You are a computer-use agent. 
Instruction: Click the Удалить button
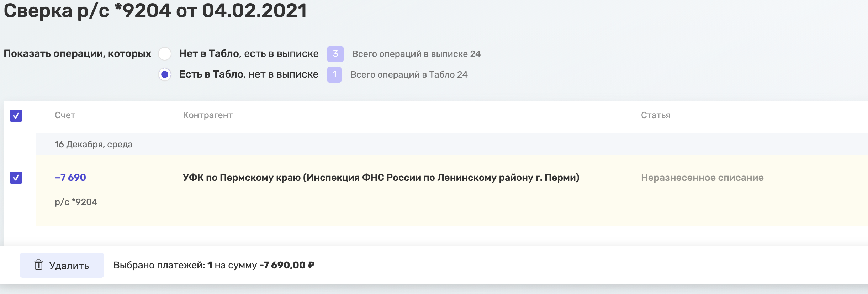point(62,265)
